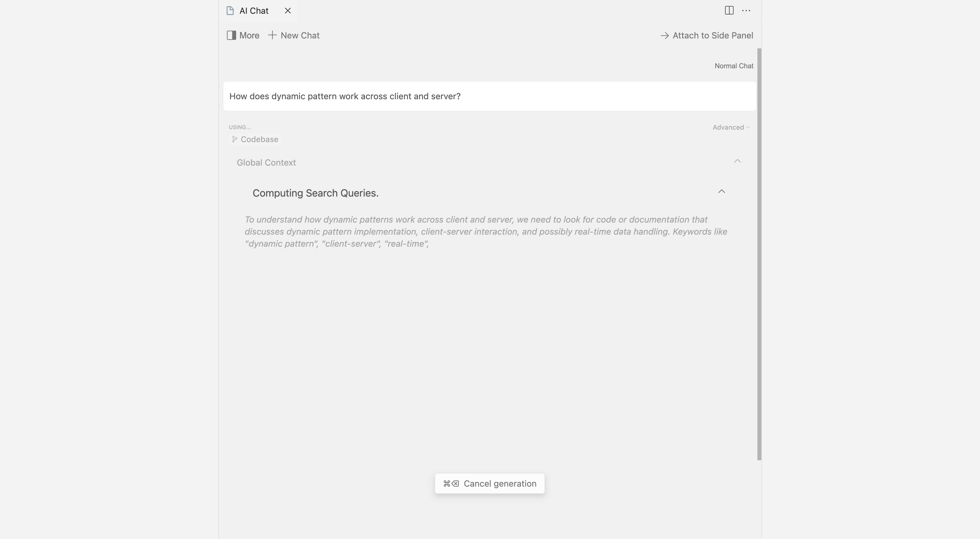Close the AI Chat tab
Screen dimensions: 980x539
point(288,11)
